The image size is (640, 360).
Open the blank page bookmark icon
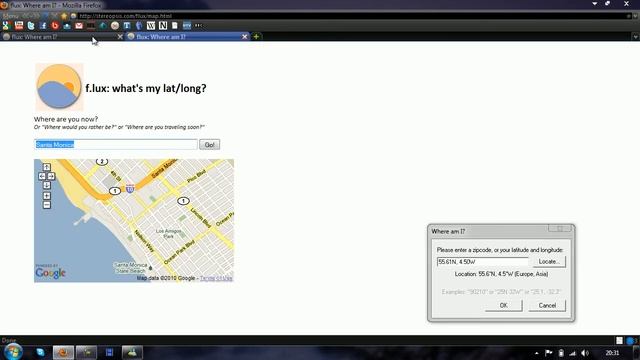pyautogui.click(x=175, y=26)
